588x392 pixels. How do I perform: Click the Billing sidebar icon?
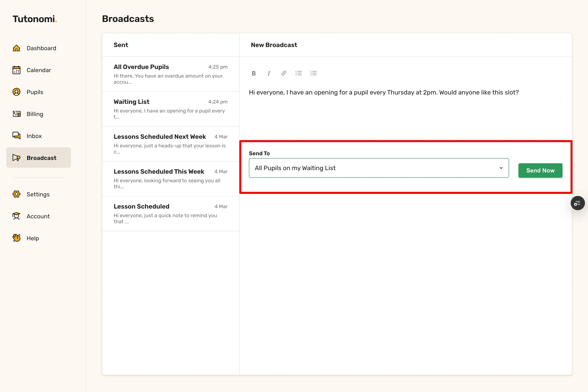coord(16,114)
